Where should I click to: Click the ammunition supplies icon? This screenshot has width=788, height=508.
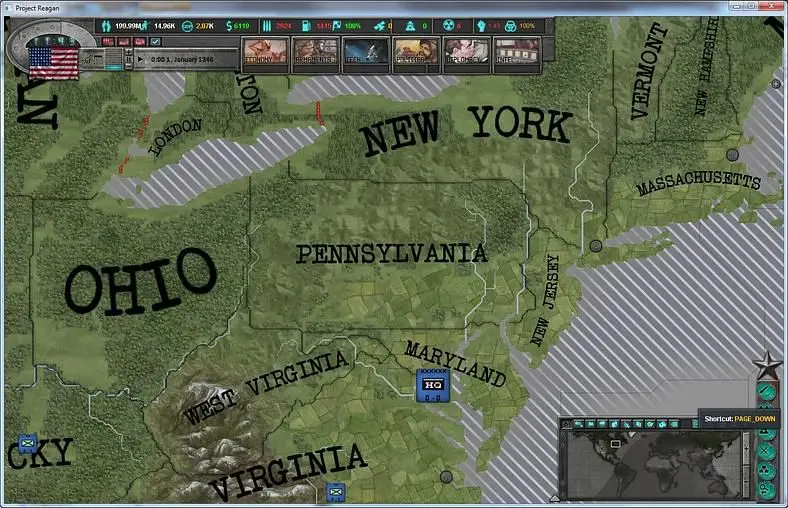coord(267,26)
